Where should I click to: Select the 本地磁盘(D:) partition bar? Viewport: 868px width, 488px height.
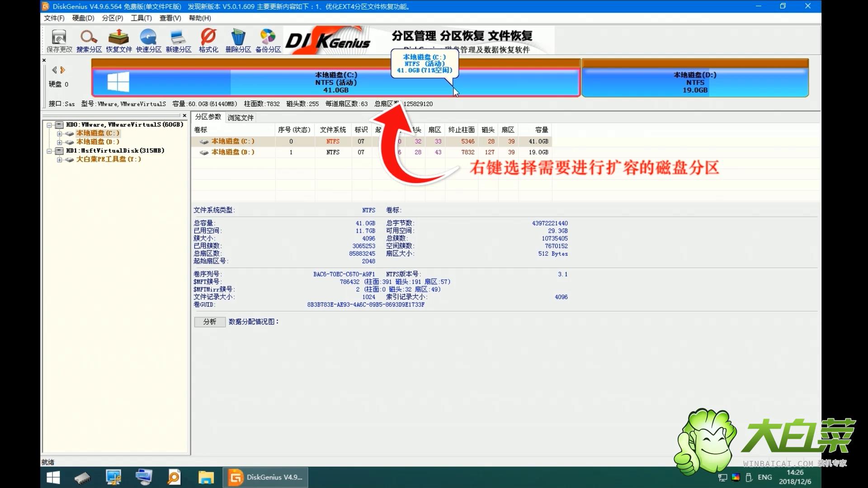[694, 81]
